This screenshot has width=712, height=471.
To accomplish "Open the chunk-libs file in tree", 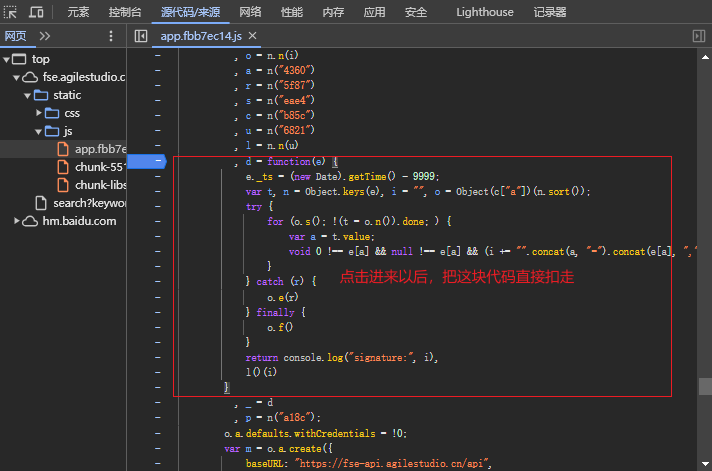I will [100, 185].
